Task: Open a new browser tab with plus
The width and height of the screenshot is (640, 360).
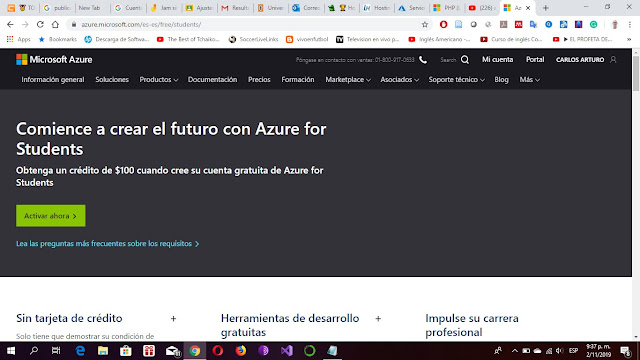Action: click(x=545, y=8)
